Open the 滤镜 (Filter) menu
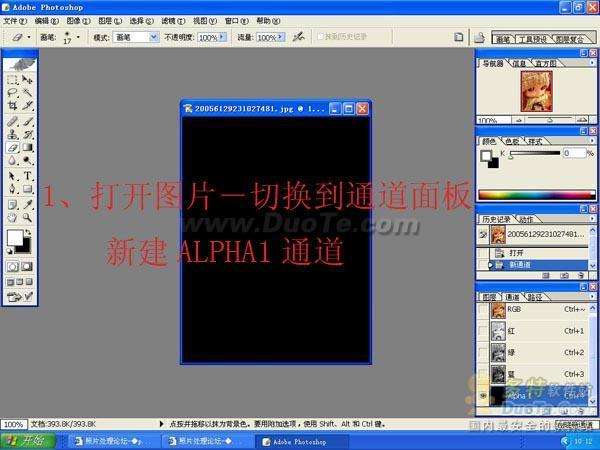This screenshot has width=600, height=450. coord(170,20)
